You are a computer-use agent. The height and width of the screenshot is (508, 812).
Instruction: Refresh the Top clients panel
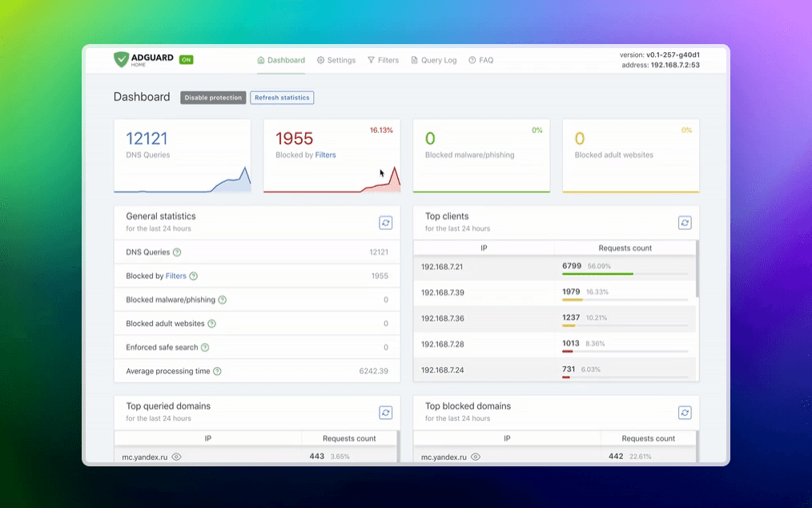(685, 222)
